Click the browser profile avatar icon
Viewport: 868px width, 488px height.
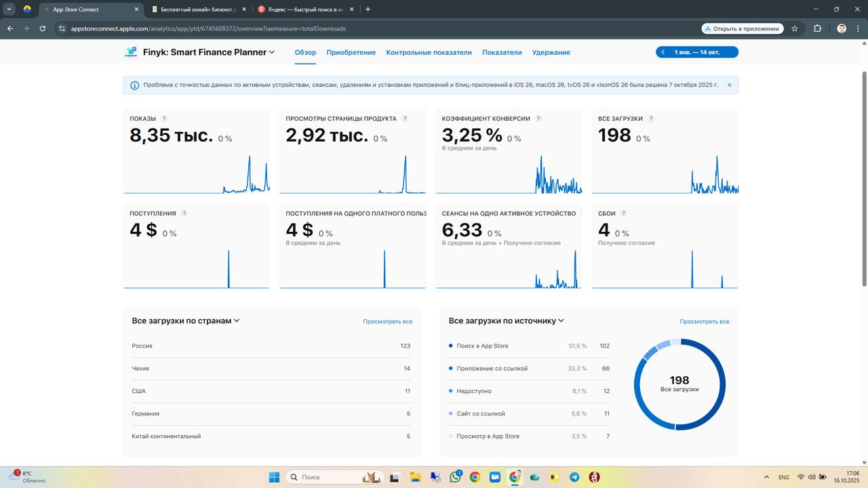tap(841, 28)
